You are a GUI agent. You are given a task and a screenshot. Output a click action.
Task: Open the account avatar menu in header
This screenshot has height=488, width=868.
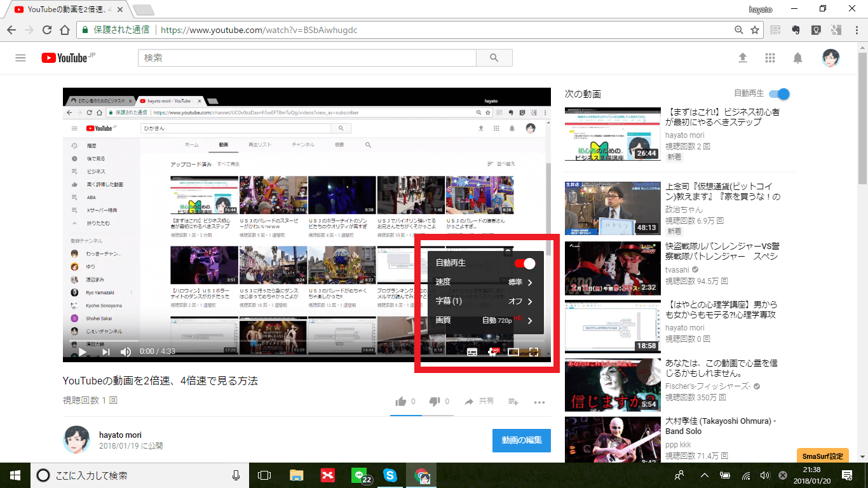click(x=831, y=58)
